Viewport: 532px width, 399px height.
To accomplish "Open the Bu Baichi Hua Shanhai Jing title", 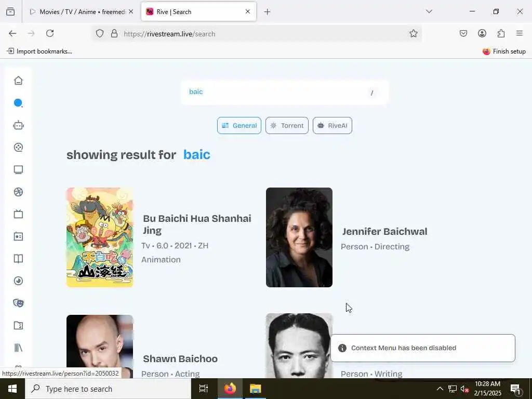I will point(197,224).
